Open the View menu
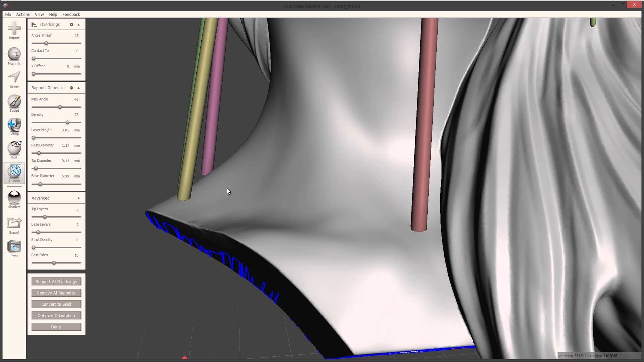644x362 pixels. [x=39, y=14]
